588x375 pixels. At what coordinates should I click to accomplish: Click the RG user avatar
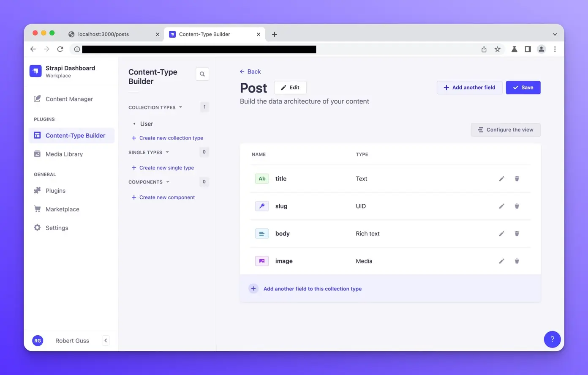(x=38, y=340)
